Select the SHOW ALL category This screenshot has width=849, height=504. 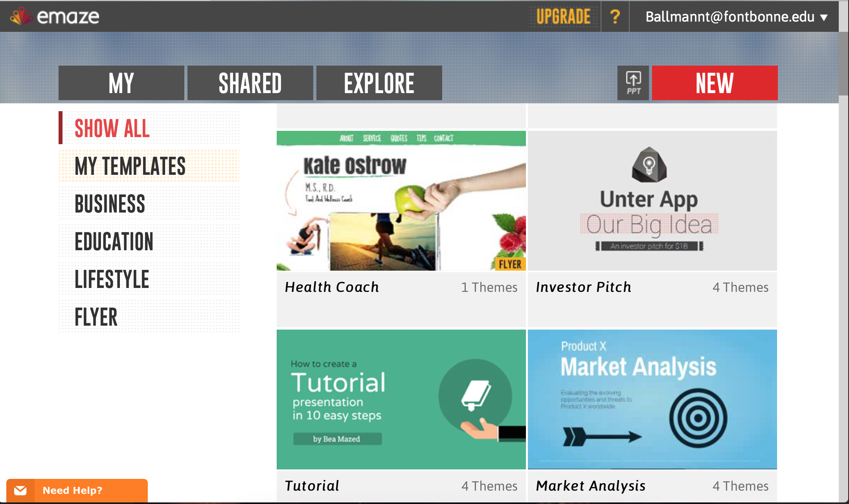(x=149, y=128)
